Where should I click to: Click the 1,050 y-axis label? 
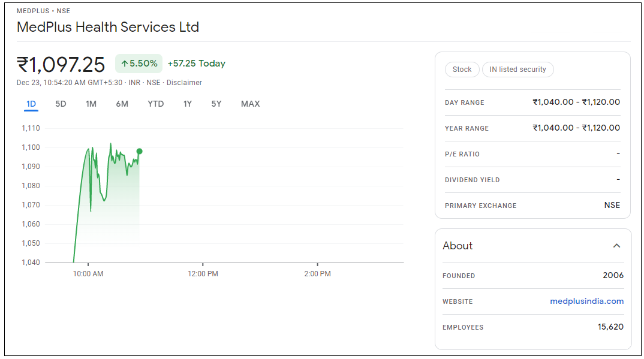coord(31,243)
